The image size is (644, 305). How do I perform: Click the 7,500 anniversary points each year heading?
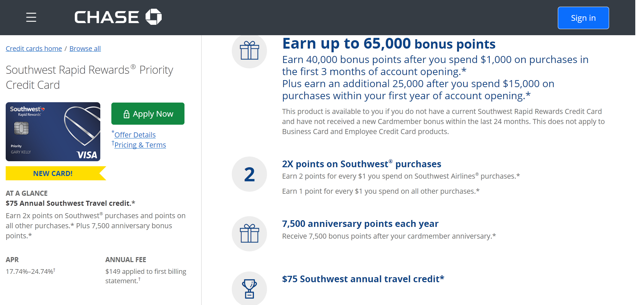tap(360, 224)
